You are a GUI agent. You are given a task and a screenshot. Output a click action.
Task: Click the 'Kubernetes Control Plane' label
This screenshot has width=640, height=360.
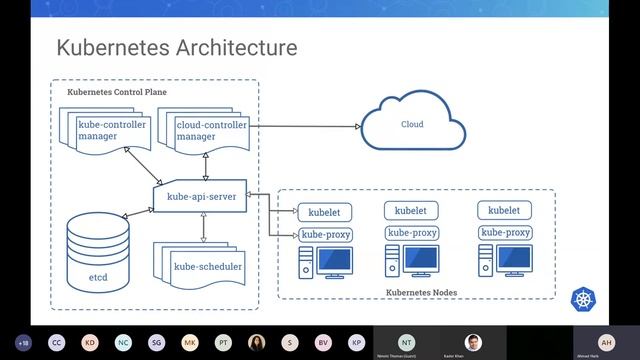point(117,92)
